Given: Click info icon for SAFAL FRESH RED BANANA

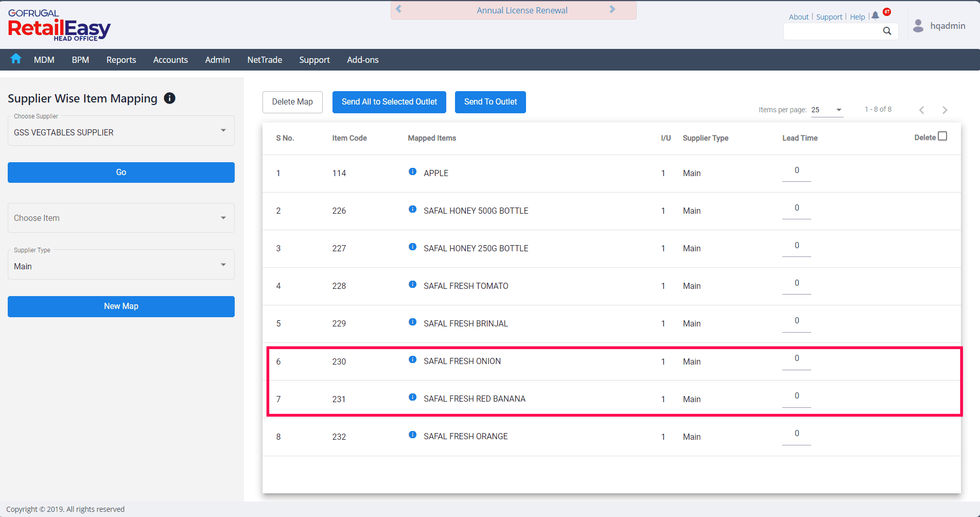Looking at the screenshot, I should (x=412, y=397).
